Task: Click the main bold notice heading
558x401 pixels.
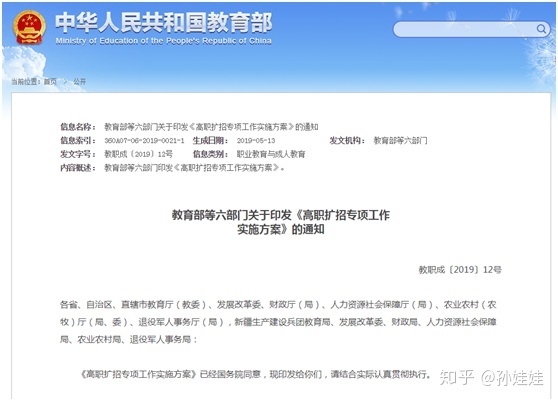Action: click(x=281, y=222)
